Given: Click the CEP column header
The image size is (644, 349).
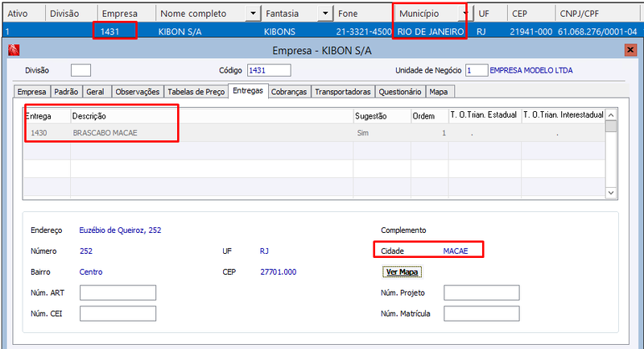Looking at the screenshot, I should pyautogui.click(x=531, y=14).
